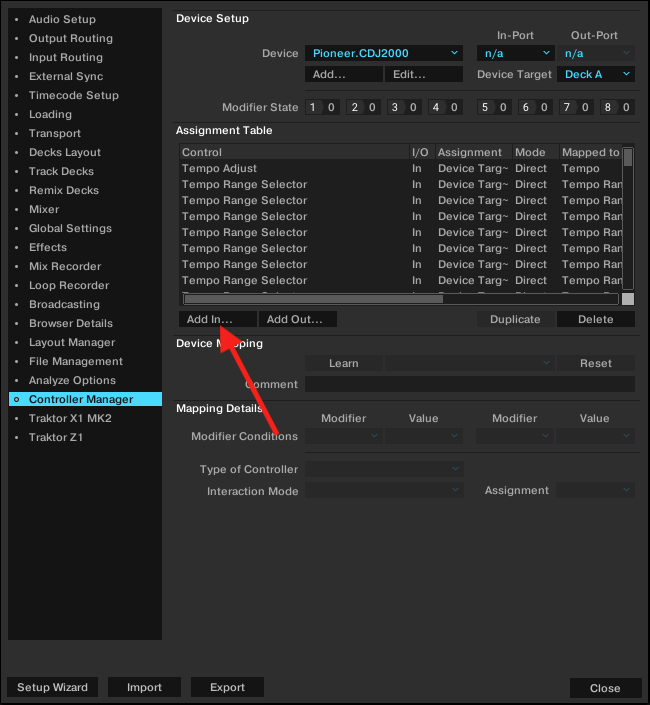This screenshot has width=650, height=705.
Task: Open the Device Target Deck A dropdown
Action: pos(596,74)
